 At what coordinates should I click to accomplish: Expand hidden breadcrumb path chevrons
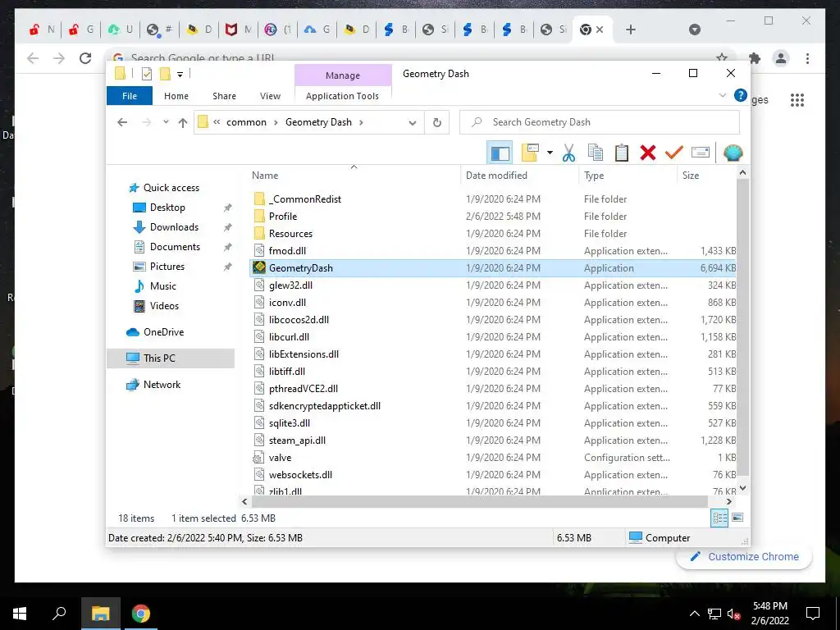217,122
